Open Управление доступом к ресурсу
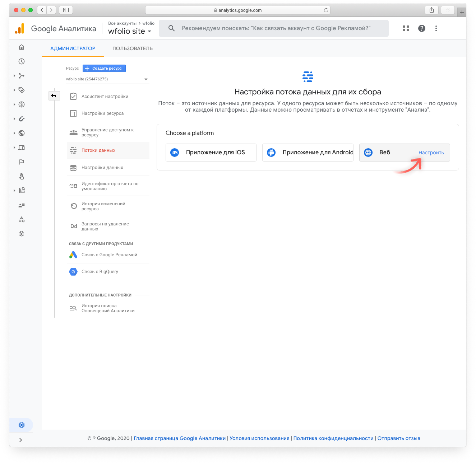 pos(108,132)
